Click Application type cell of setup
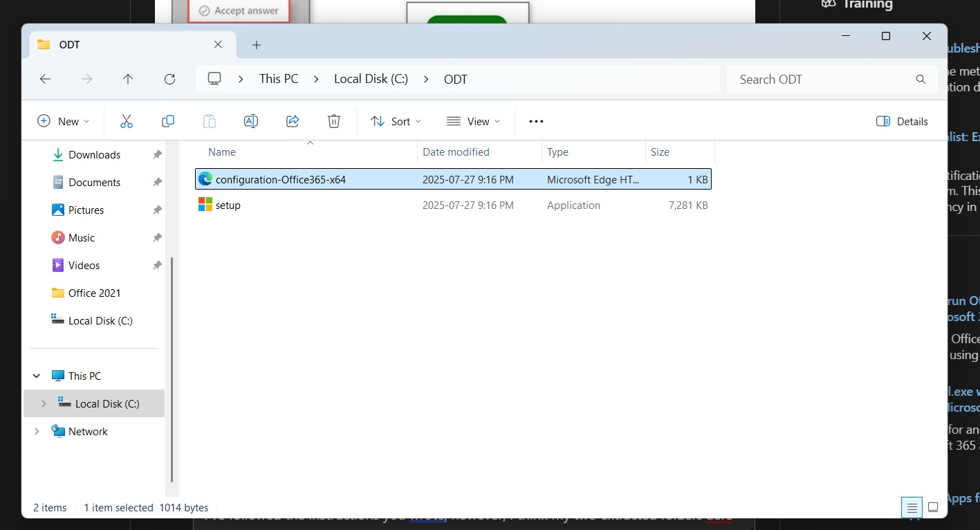This screenshot has height=530, width=980. pos(573,205)
